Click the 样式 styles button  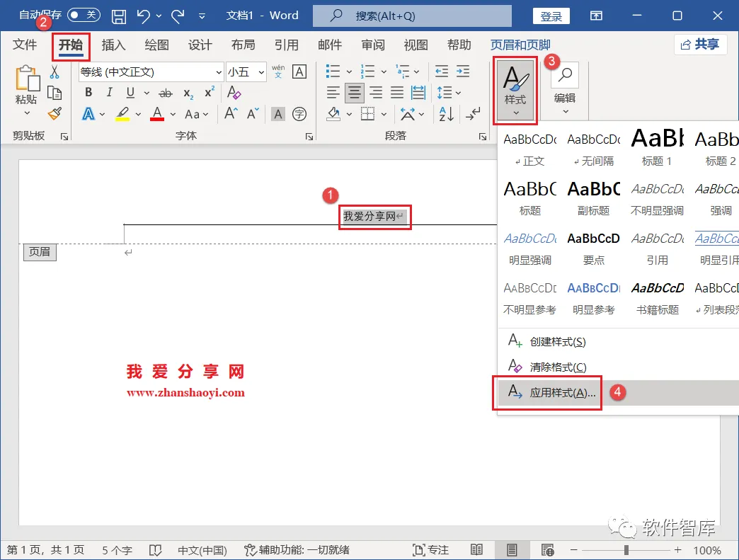(x=515, y=91)
